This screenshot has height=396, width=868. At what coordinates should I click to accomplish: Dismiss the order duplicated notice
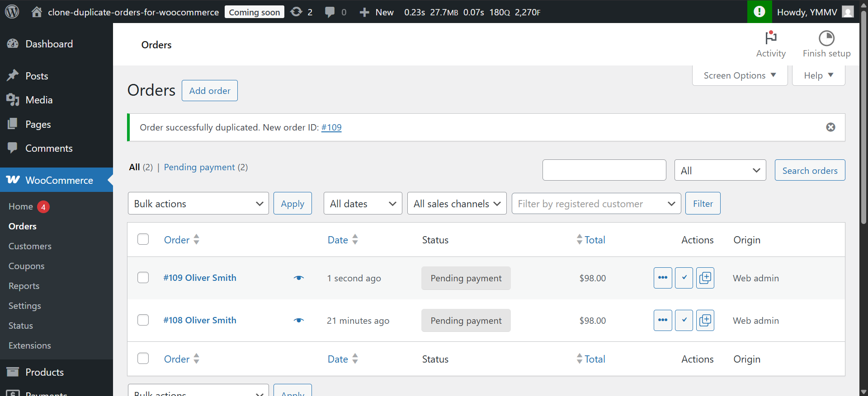point(830,127)
